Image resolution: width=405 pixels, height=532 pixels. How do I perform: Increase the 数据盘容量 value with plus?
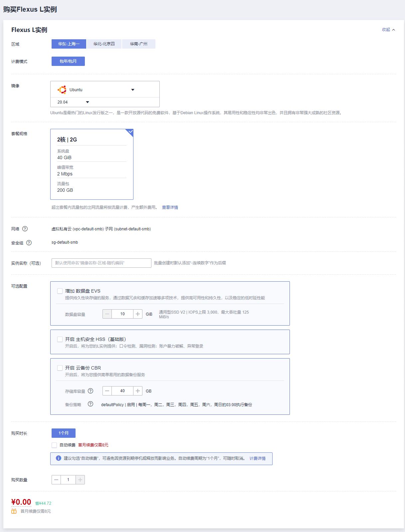(x=138, y=314)
